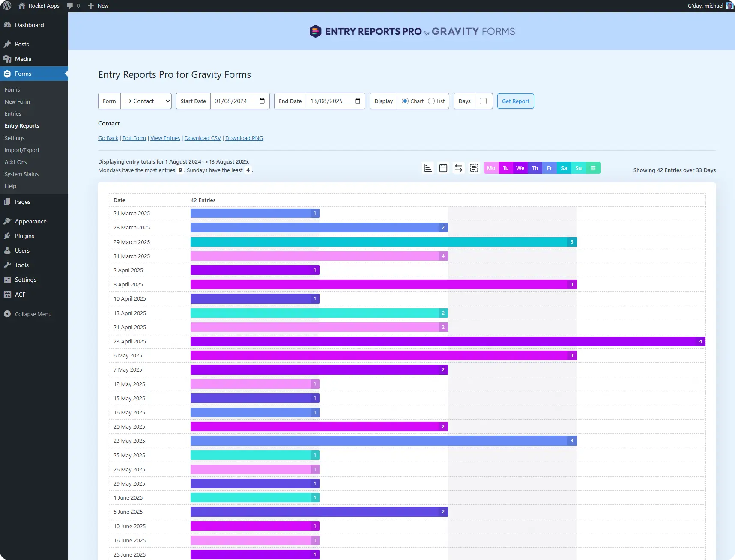Click the Tools wrench icon

click(x=7, y=265)
